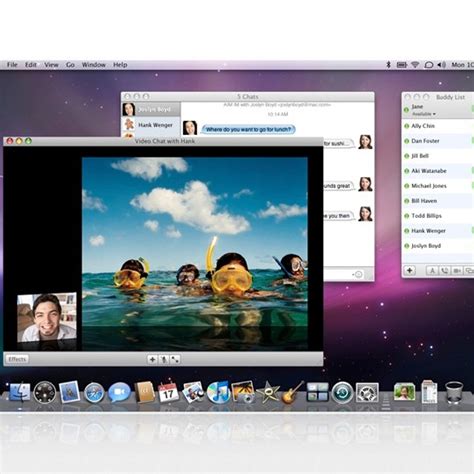
Task: Click the main snorkeling video feed
Action: [x=195, y=253]
